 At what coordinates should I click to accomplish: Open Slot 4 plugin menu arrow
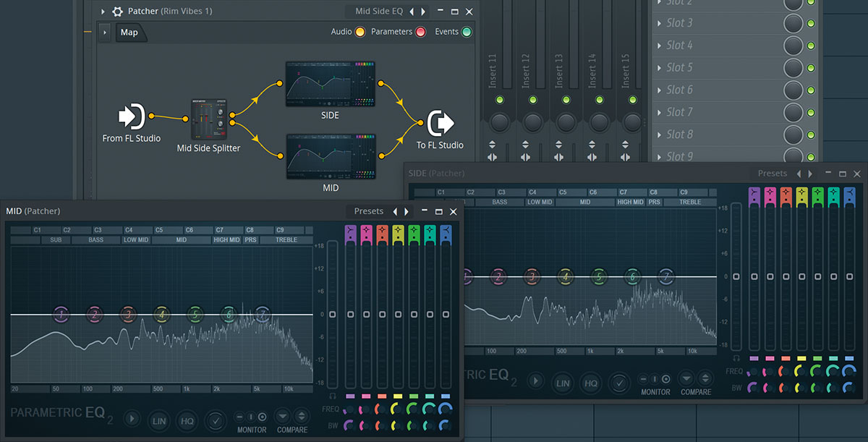click(x=659, y=46)
